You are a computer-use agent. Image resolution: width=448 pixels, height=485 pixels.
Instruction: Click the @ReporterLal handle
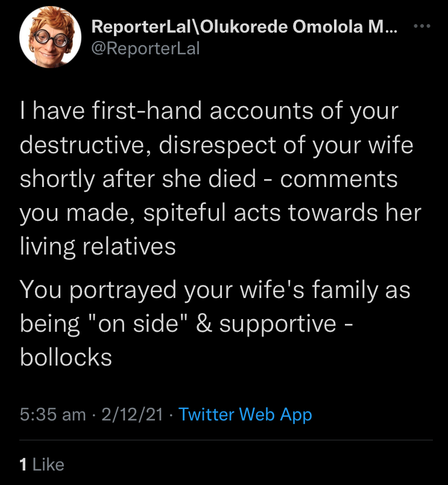click(145, 48)
